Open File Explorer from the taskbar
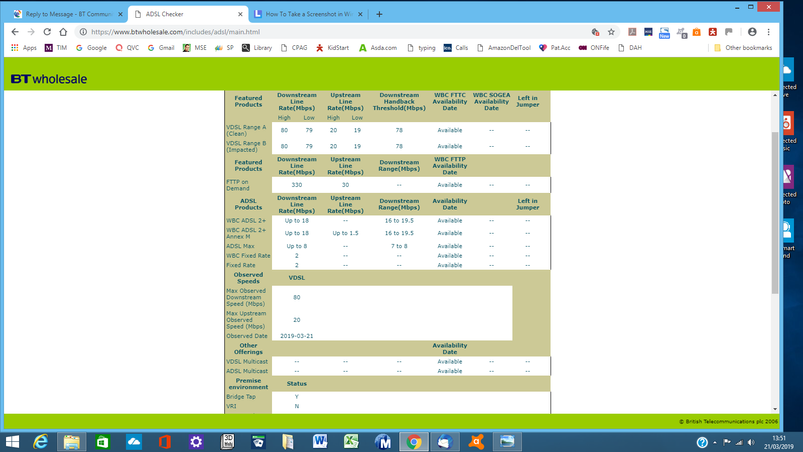The height and width of the screenshot is (452, 803). (x=72, y=441)
